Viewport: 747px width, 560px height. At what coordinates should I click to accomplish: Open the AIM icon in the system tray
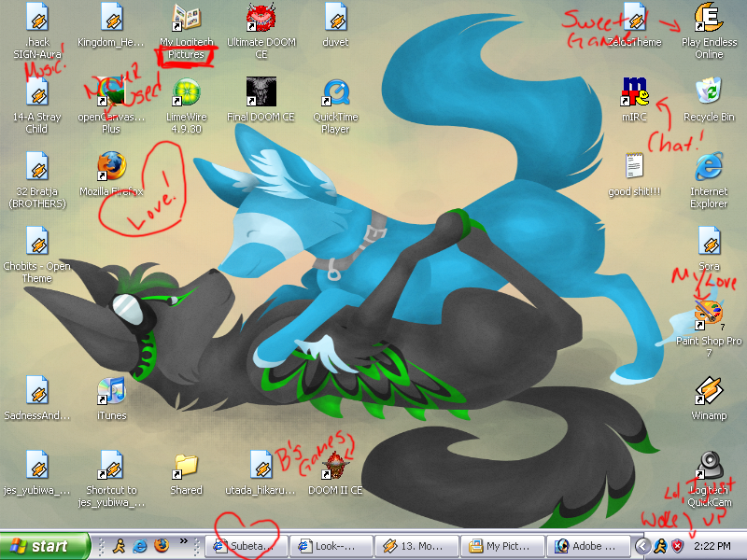(660, 546)
